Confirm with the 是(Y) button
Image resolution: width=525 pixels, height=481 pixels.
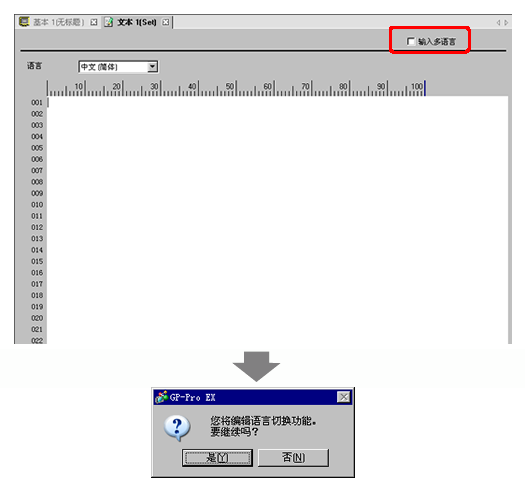click(x=217, y=457)
